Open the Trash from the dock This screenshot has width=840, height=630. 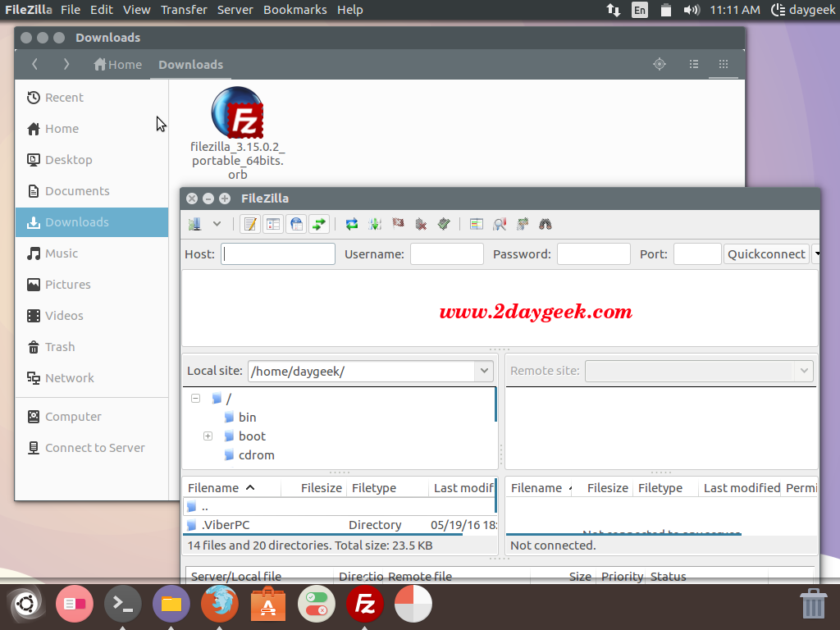813,605
